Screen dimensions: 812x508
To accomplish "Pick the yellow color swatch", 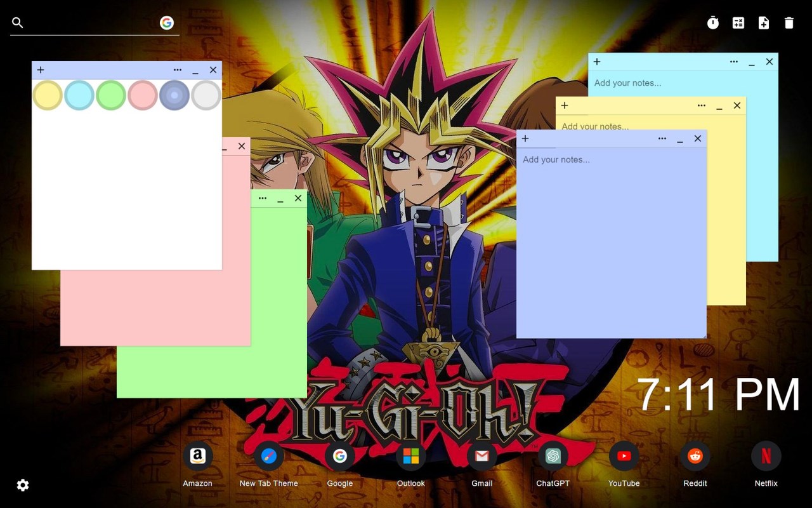I will click(48, 95).
